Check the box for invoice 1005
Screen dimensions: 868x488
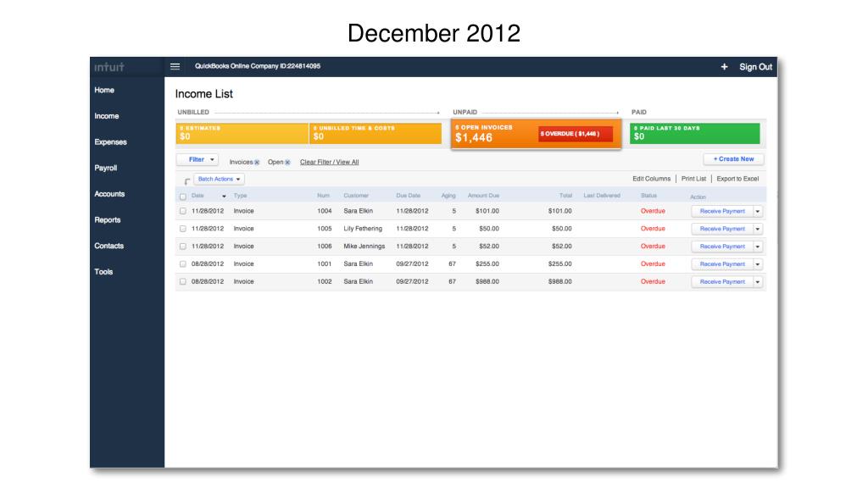click(183, 229)
